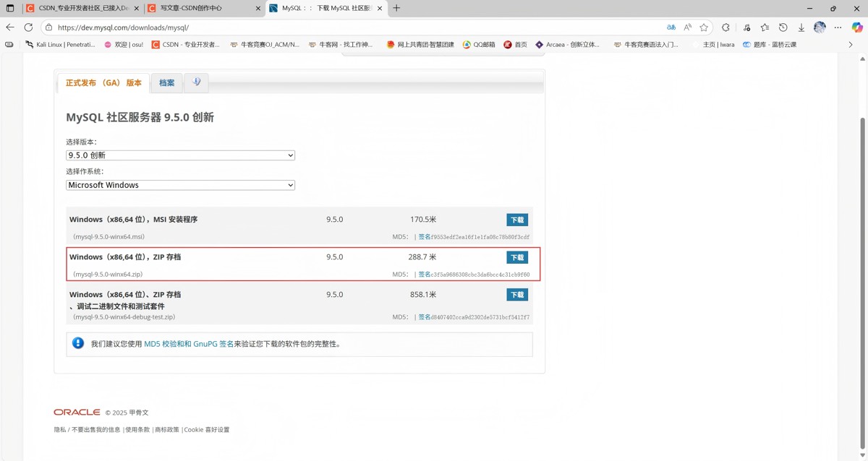This screenshot has width=868, height=461.
Task: Launch Copilot from the toolbar icon
Action: pos(857,27)
